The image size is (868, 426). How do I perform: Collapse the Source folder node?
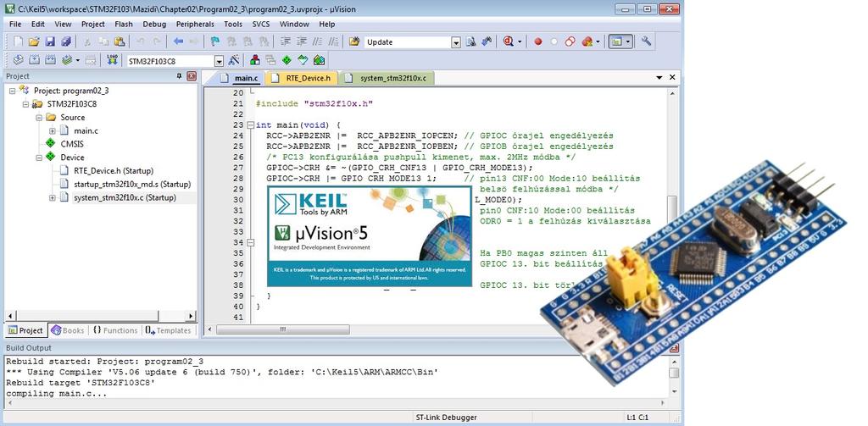(39, 117)
